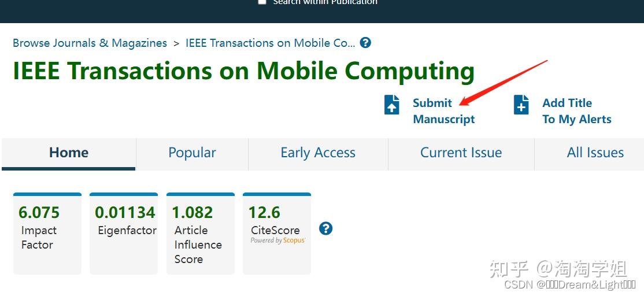644x296 pixels.
Task: Click the truncated IEEE Transactions breadcrumb link
Action: tap(270, 43)
